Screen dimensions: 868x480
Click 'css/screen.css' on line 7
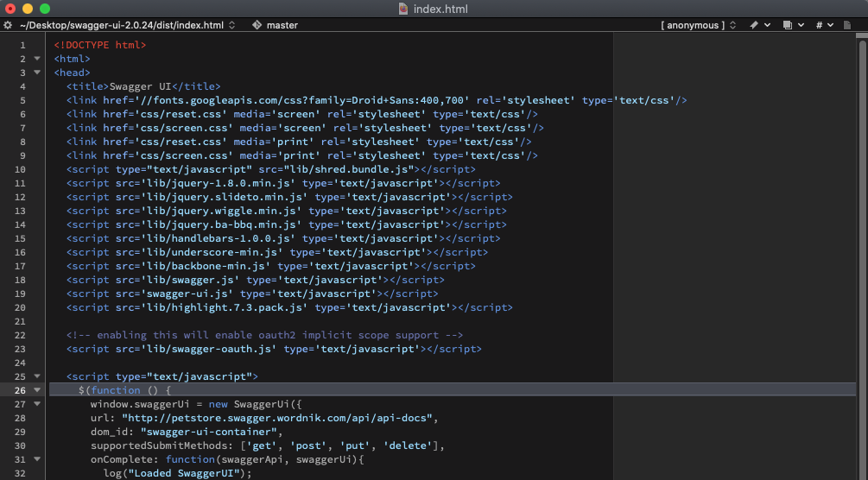tap(184, 128)
